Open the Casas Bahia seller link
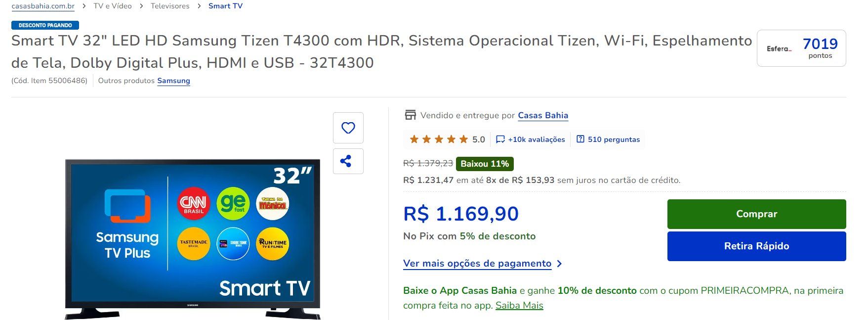868x320 pixels. [x=543, y=115]
